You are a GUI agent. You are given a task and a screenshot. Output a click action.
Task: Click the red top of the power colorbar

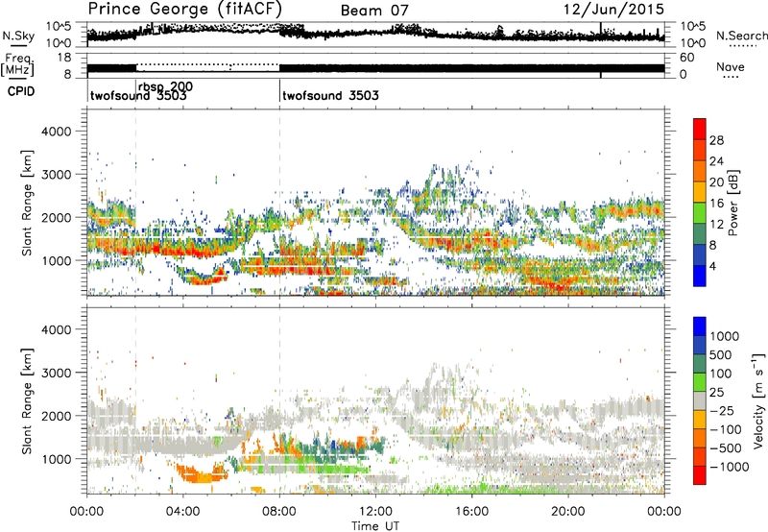[700, 129]
